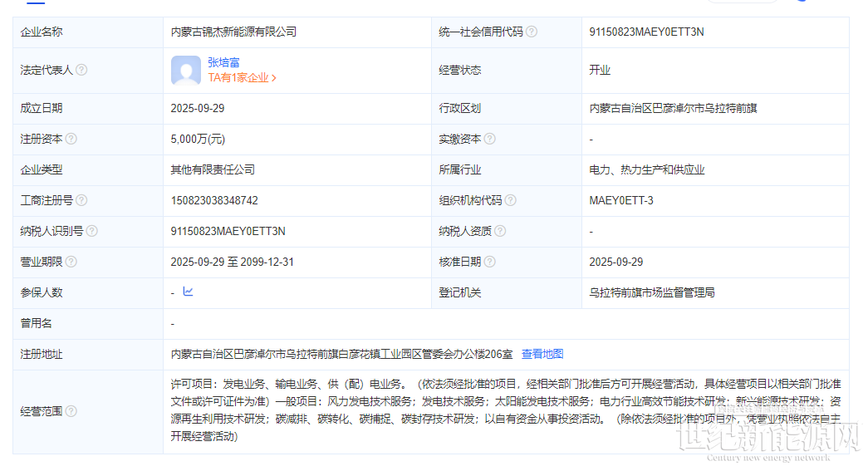The height and width of the screenshot is (466, 868).
Task: Expand TA有1家企业 link arrow
Action: pyautogui.click(x=274, y=78)
